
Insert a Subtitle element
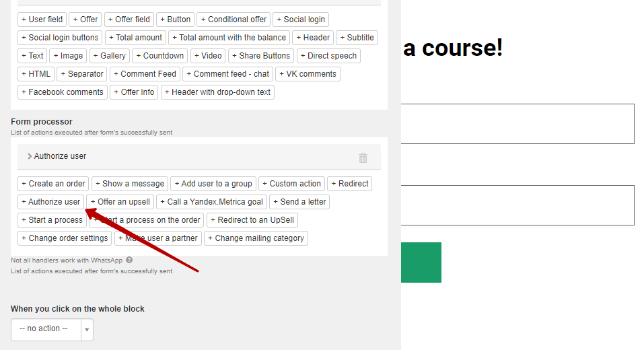[x=357, y=38]
